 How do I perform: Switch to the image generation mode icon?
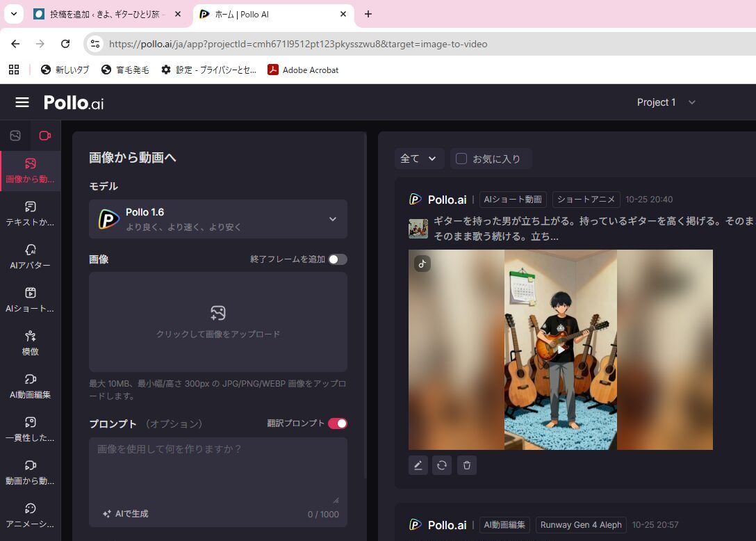pyautogui.click(x=15, y=136)
